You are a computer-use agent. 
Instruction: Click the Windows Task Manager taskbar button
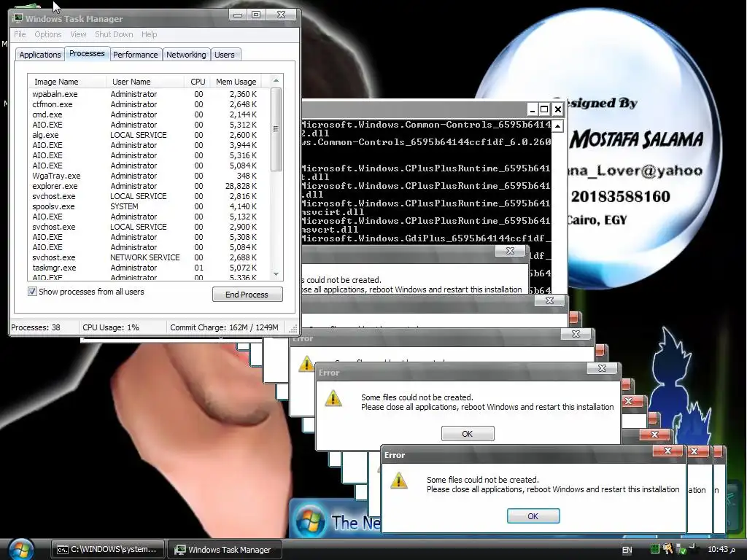224,549
